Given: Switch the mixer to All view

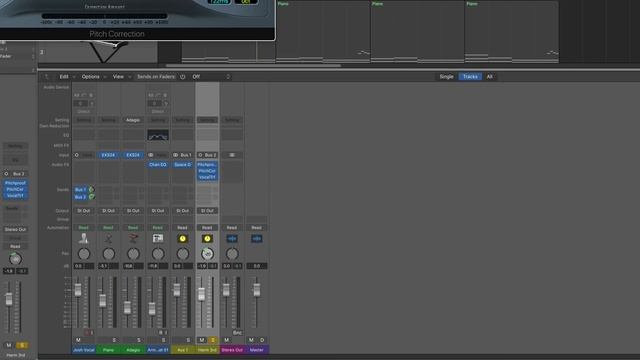Looking at the screenshot, I should (x=490, y=77).
